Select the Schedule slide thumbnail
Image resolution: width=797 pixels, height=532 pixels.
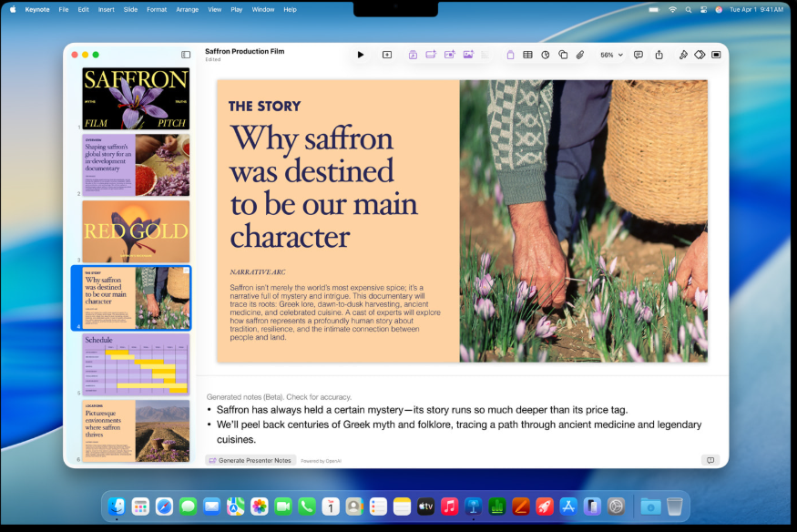[x=136, y=363]
